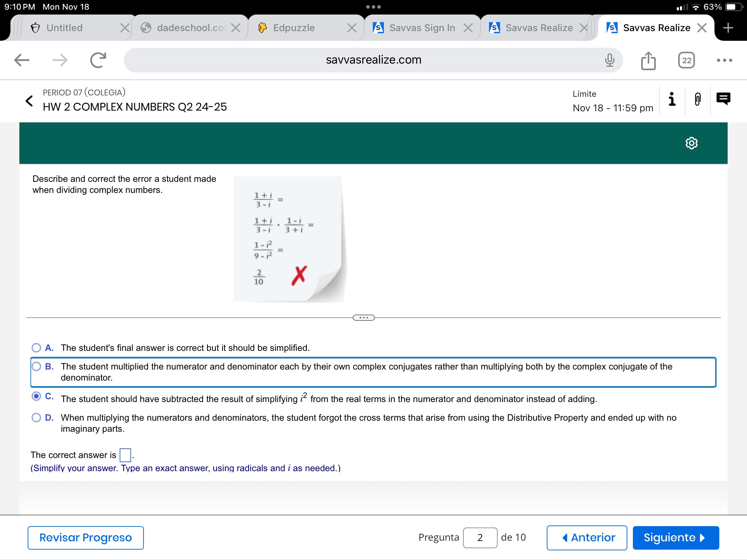The image size is (747, 560).
Task: Open the paperclip attachments icon
Action: point(698,99)
